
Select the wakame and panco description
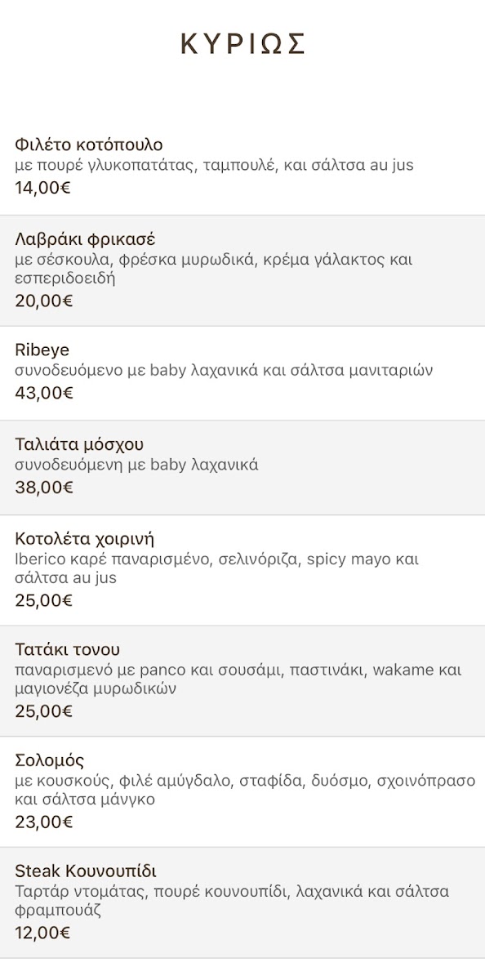(238, 679)
